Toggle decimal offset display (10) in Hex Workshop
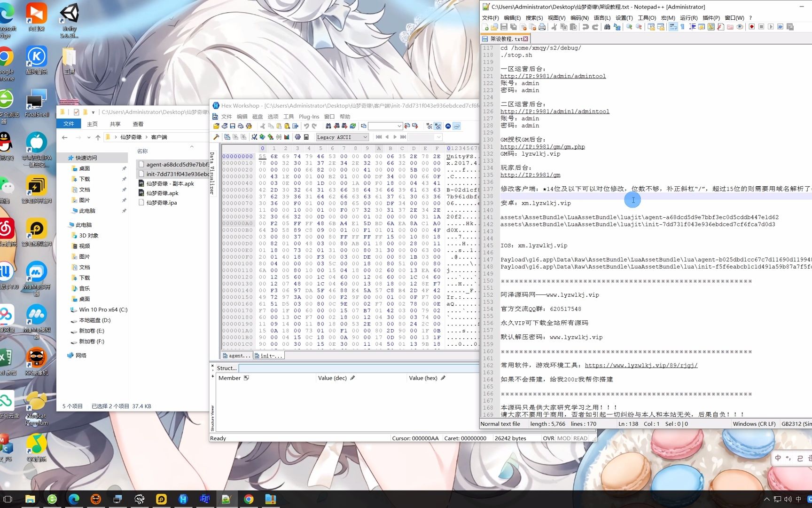Screen dimensions: 812x508 pos(429,126)
